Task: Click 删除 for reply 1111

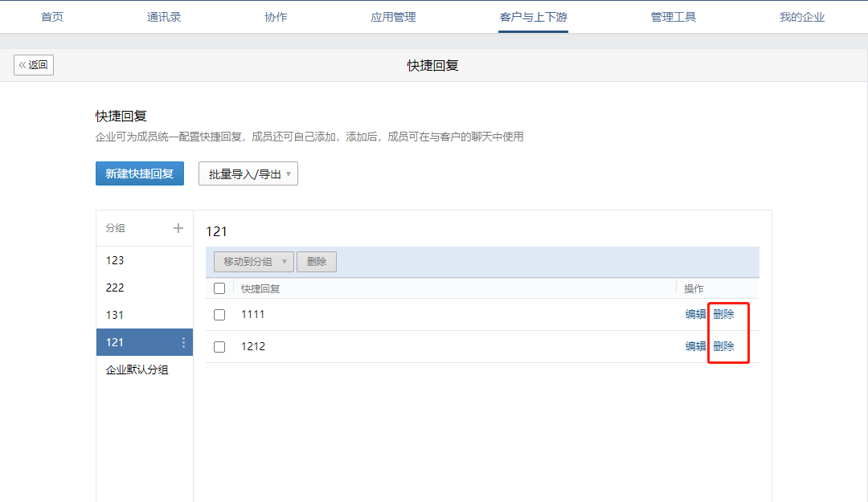Action: coord(723,314)
